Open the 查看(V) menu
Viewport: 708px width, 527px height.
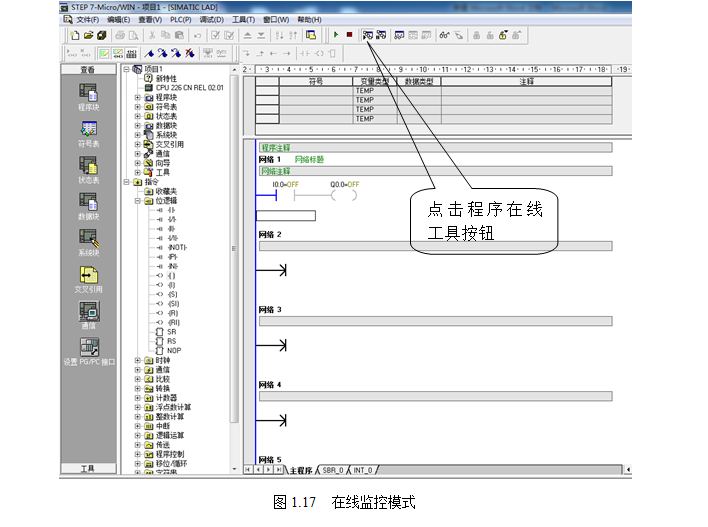tap(150, 20)
